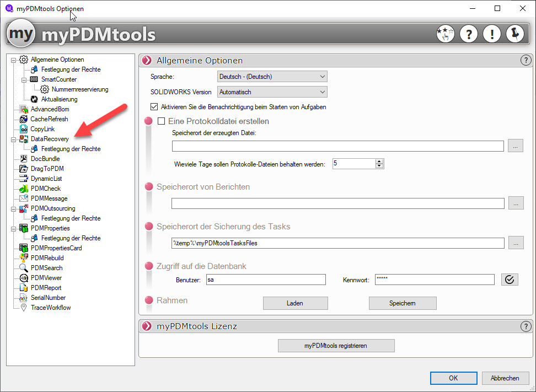This screenshot has height=392, width=536.
Task: Click myPDMtools registrieren button
Action: click(x=336, y=346)
